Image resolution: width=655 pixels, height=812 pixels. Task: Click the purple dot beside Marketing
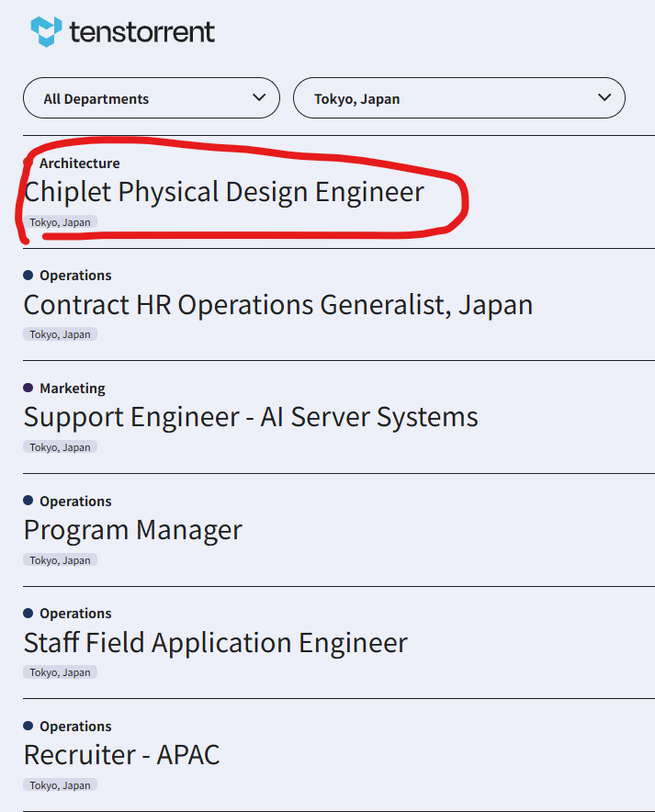(28, 388)
